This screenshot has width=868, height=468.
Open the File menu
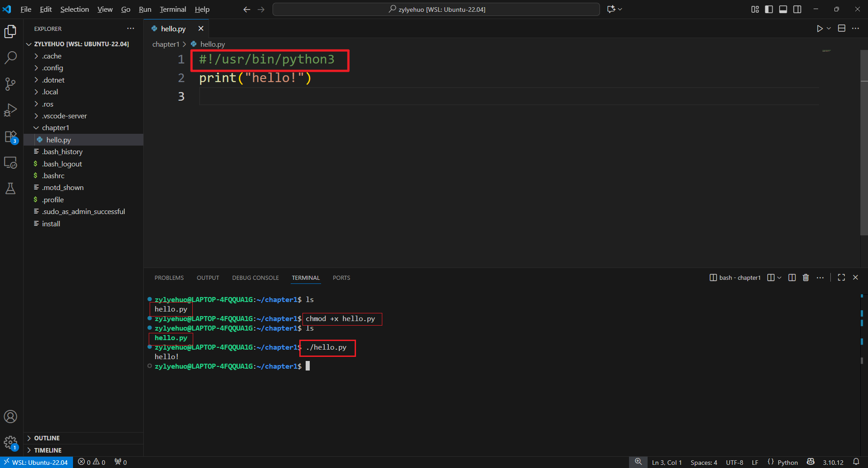coord(26,10)
